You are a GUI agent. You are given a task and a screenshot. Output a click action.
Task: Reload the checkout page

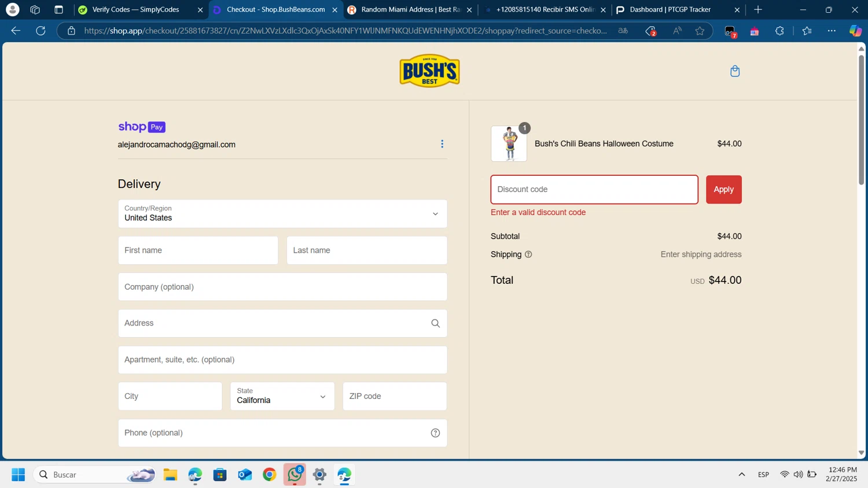click(x=41, y=31)
